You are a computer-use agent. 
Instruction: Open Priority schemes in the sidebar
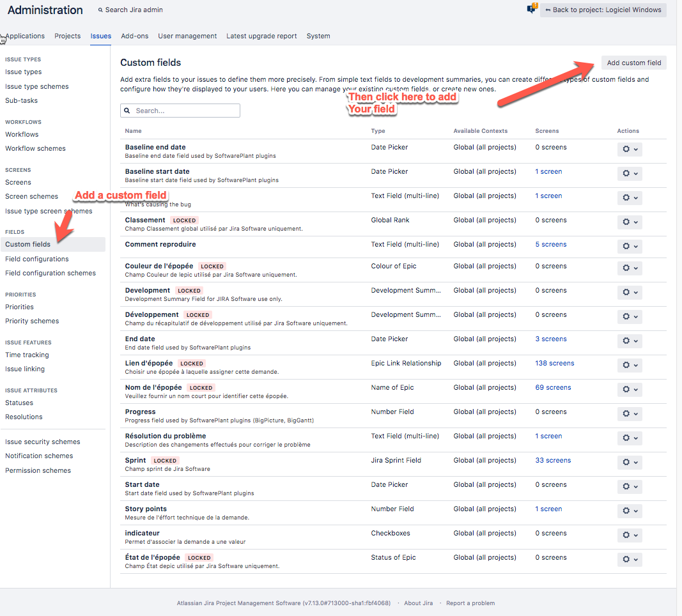[x=32, y=321]
